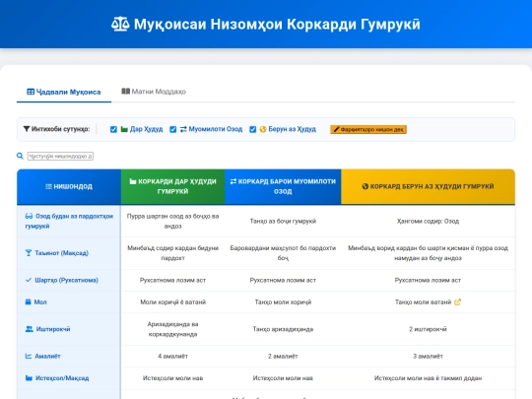The height and width of the screenshot is (399, 532).
Task: Toggle the Муомилоти Озод column checkbox
Action: click(x=173, y=129)
